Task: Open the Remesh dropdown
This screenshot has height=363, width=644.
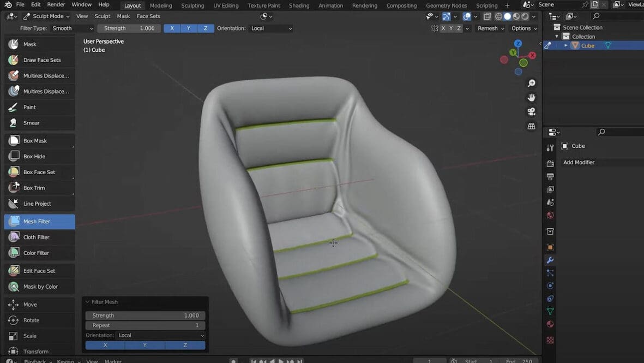Action: pyautogui.click(x=490, y=28)
